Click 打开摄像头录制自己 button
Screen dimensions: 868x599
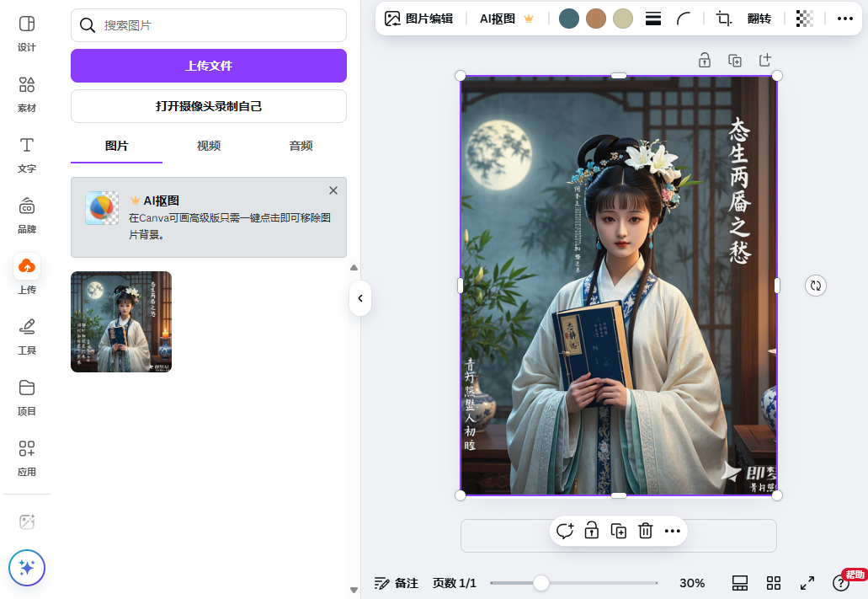point(209,106)
